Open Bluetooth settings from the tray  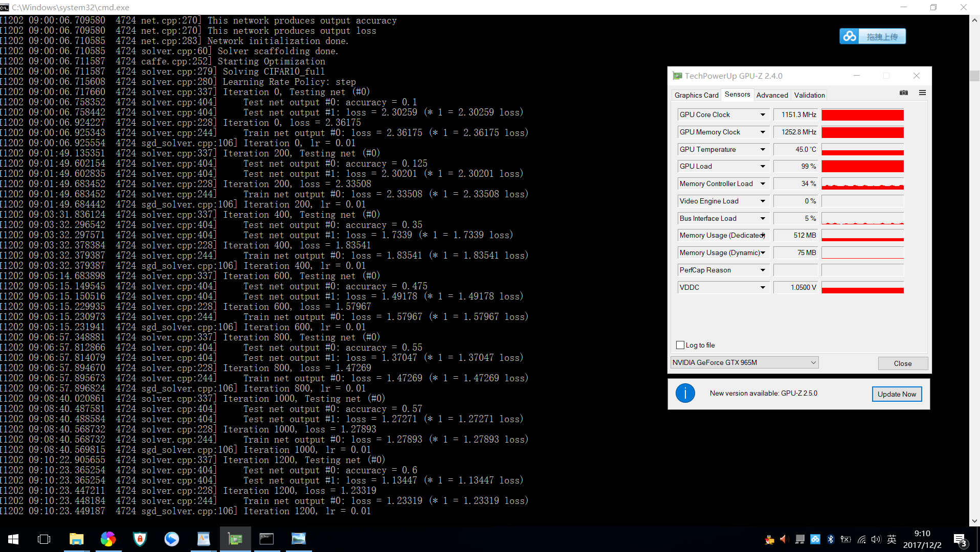pos(831,539)
